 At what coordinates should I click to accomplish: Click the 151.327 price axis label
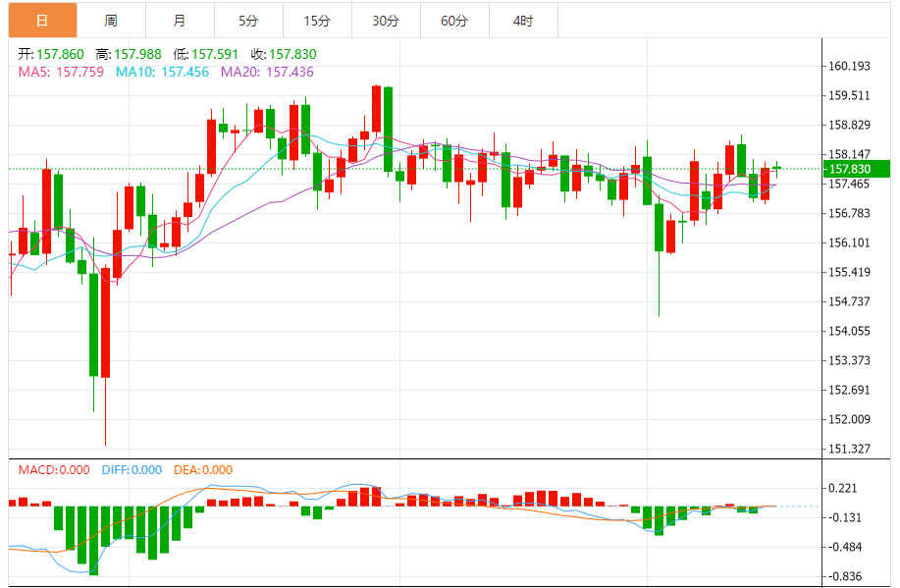pyautogui.click(x=849, y=449)
